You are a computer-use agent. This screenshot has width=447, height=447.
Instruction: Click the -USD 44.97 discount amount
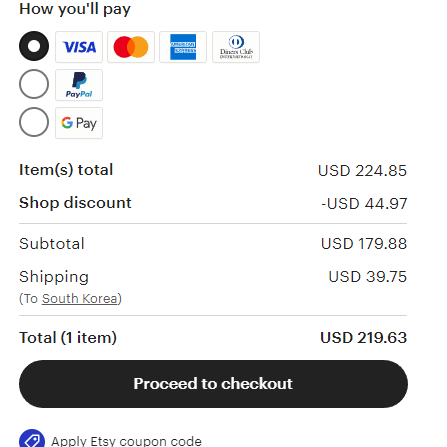tap(364, 204)
